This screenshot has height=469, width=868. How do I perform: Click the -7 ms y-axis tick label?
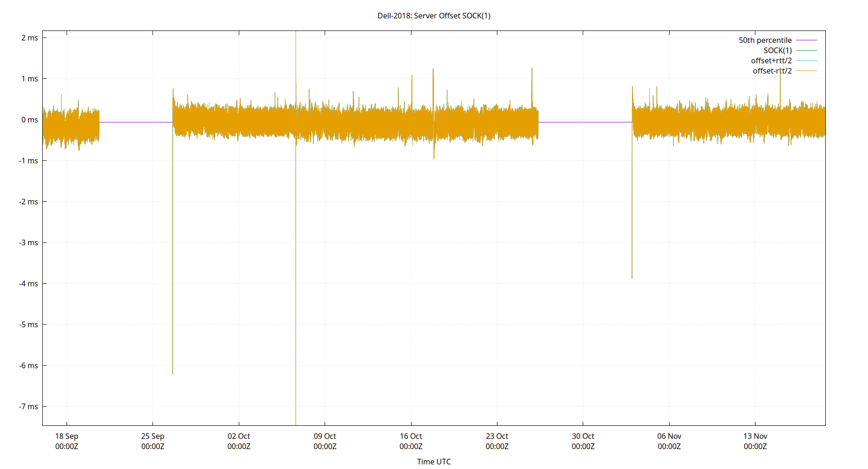(x=27, y=407)
